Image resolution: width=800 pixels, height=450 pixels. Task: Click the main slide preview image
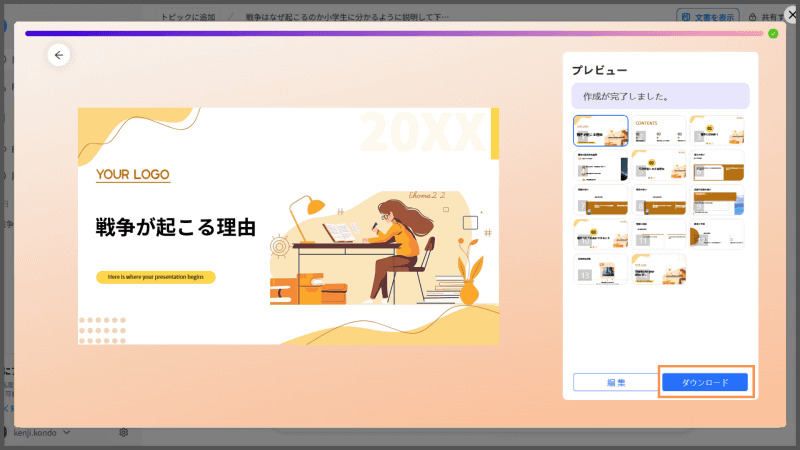pyautogui.click(x=288, y=226)
